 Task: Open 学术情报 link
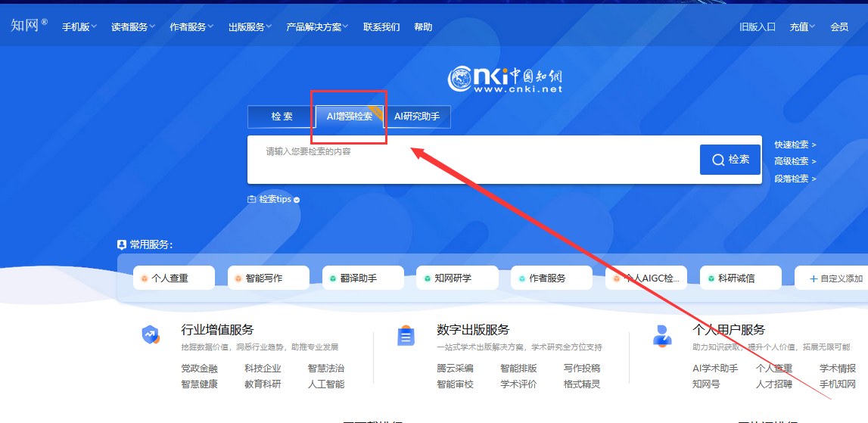[838, 369]
